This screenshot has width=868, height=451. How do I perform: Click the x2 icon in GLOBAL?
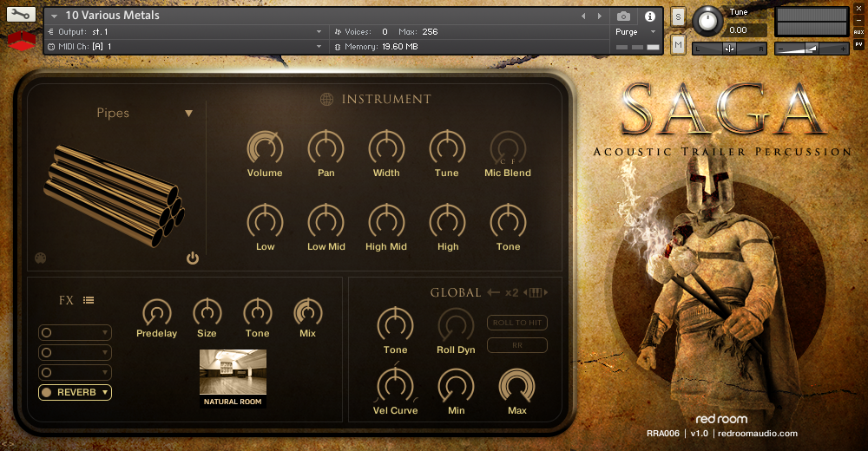512,292
